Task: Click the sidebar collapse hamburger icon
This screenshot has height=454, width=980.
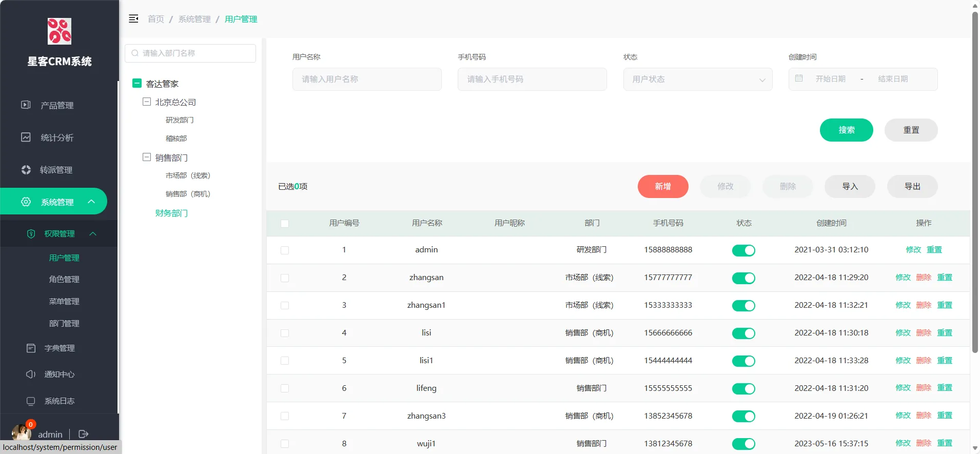Action: (133, 19)
